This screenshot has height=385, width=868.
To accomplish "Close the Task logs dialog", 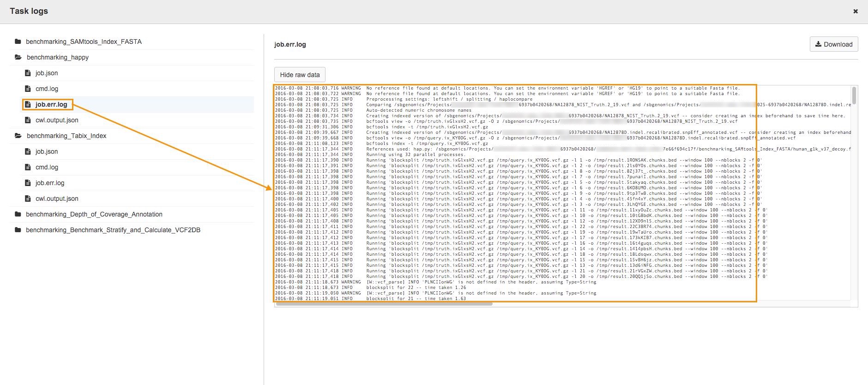I will pyautogui.click(x=855, y=11).
